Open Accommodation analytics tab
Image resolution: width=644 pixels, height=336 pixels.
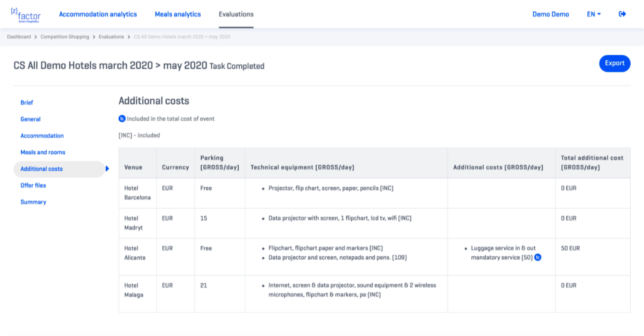pos(98,14)
